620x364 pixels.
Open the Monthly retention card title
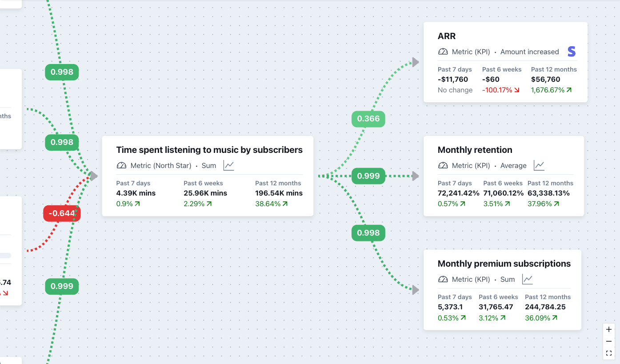pos(475,150)
